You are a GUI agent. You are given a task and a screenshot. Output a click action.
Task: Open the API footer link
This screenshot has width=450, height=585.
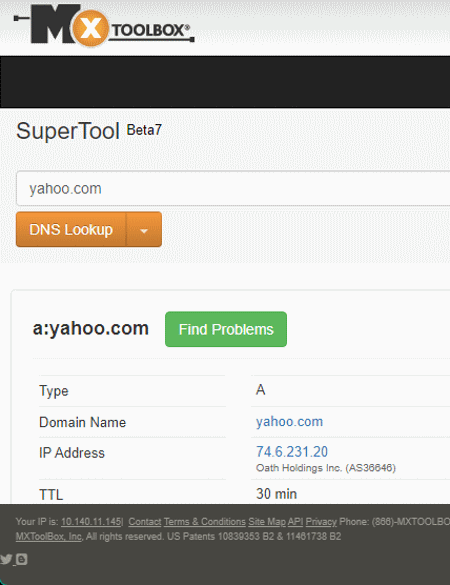[x=295, y=522]
